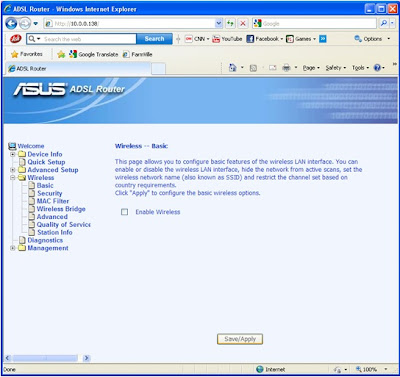
Task: Select the Welcome tree root
Action: click(31, 146)
